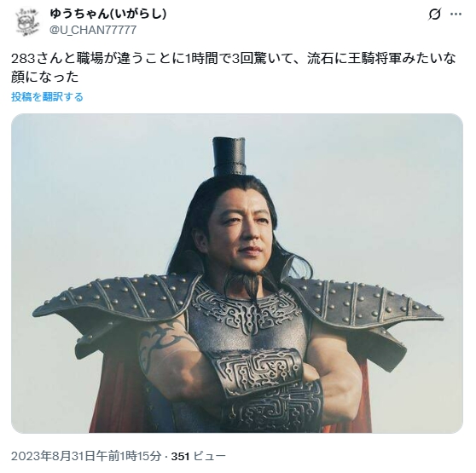Click the word ビュー beside 351
Image resolution: width=476 pixels, height=473 pixels.
209,456
